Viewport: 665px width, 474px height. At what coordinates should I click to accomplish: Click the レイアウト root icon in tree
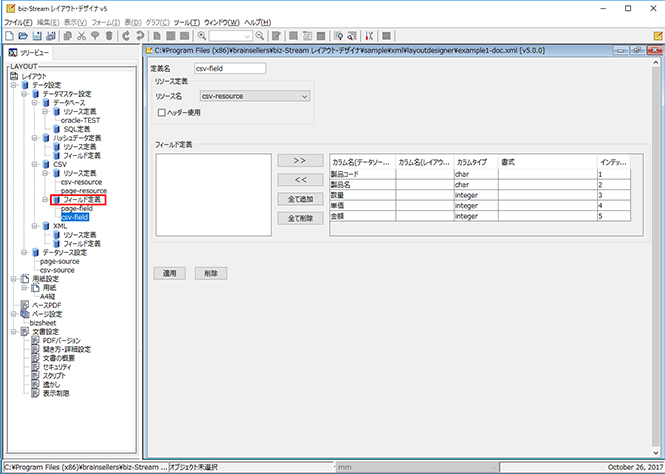tap(14, 76)
